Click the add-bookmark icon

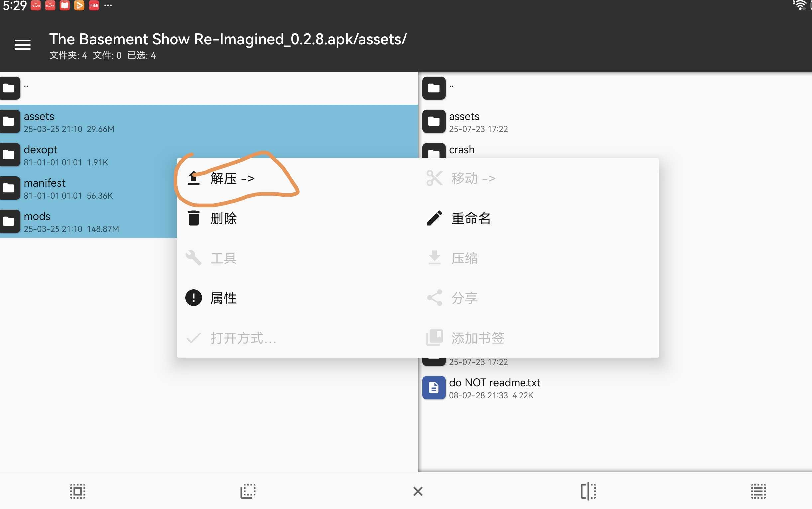434,338
